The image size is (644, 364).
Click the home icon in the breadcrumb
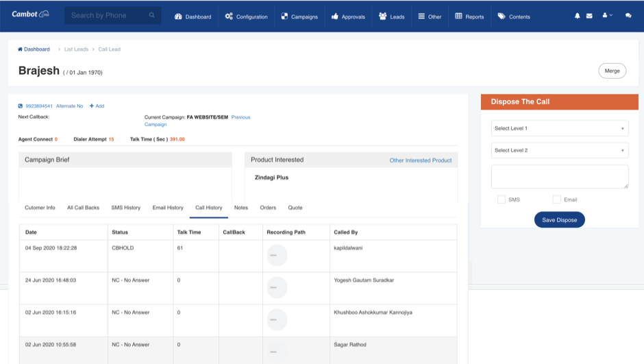click(x=21, y=49)
